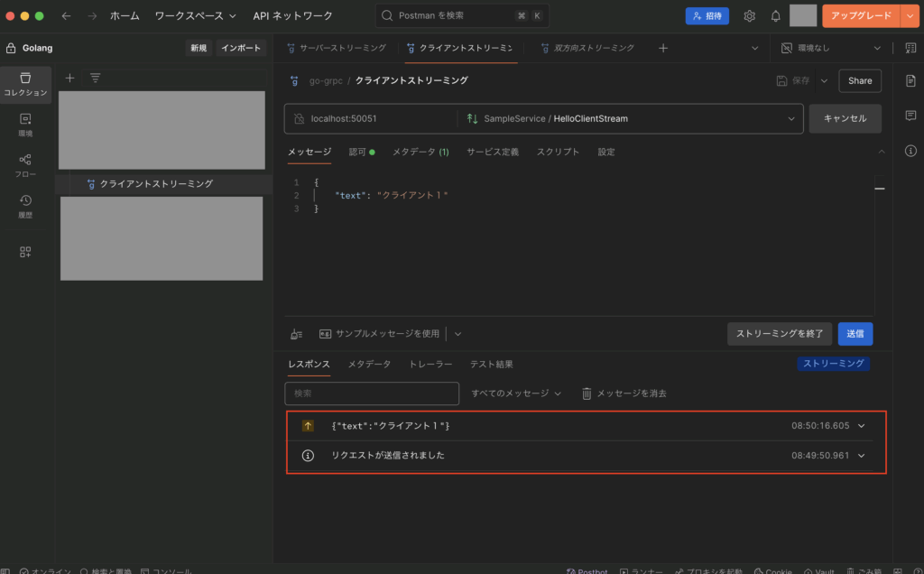Click the Postman を検索 search field

coord(462,16)
